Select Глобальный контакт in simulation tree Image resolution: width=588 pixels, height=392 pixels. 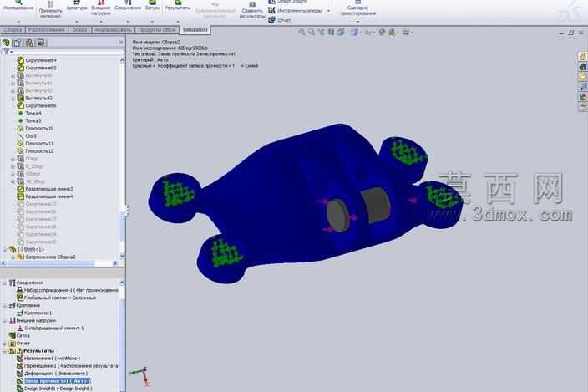(x=57, y=298)
